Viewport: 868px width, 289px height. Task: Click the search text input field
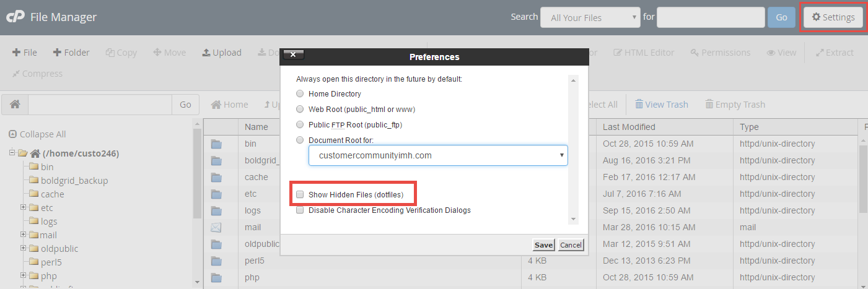coord(710,17)
